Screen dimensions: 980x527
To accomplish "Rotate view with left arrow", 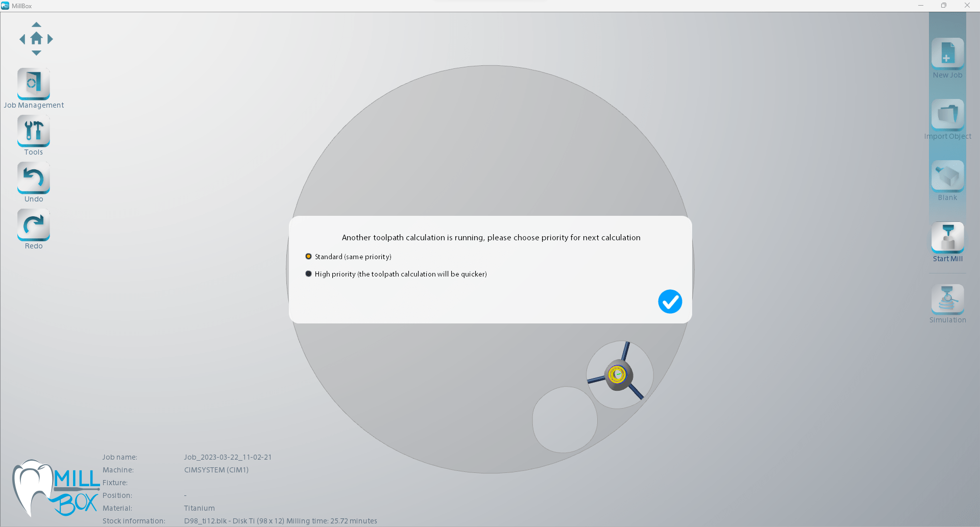I will 22,39.
